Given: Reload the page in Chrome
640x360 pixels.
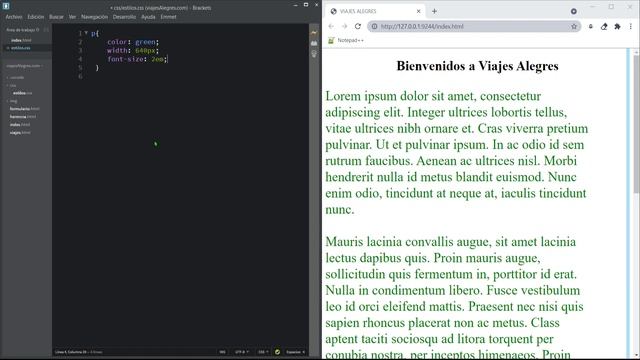Looking at the screenshot, I should coord(358,26).
